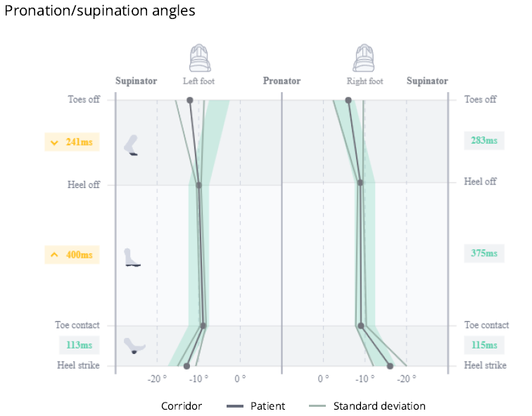Toggle the Standard deviation legend entry

(x=367, y=406)
